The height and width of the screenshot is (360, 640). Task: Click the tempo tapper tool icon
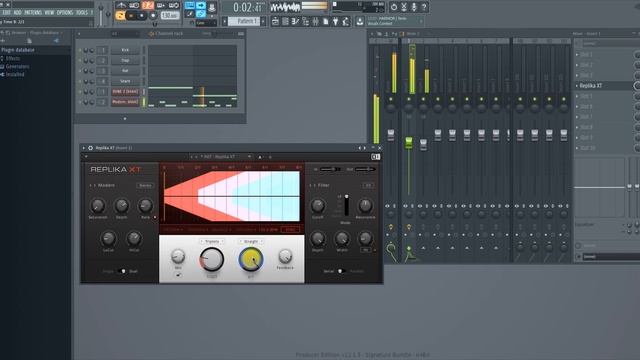click(345, 21)
